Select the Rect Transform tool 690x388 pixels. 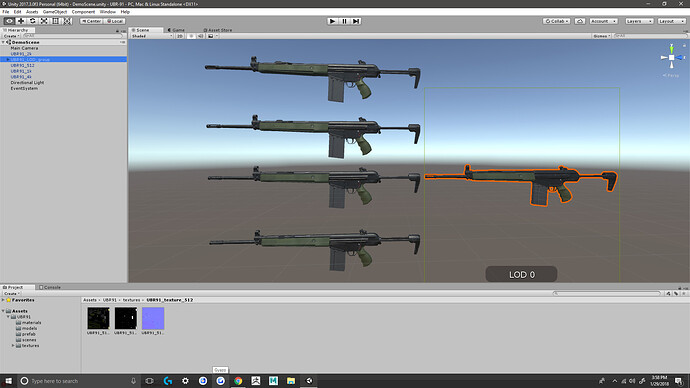pos(55,21)
